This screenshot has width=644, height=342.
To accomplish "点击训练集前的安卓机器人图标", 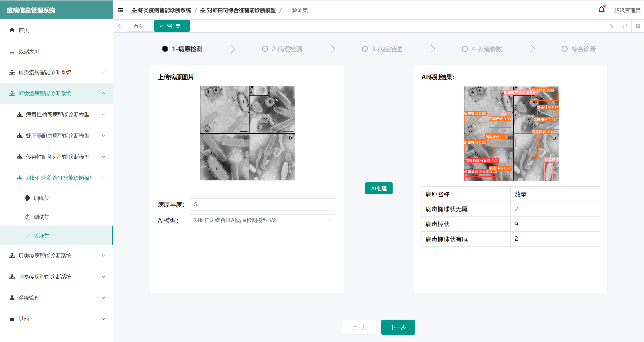I will (x=27, y=198).
